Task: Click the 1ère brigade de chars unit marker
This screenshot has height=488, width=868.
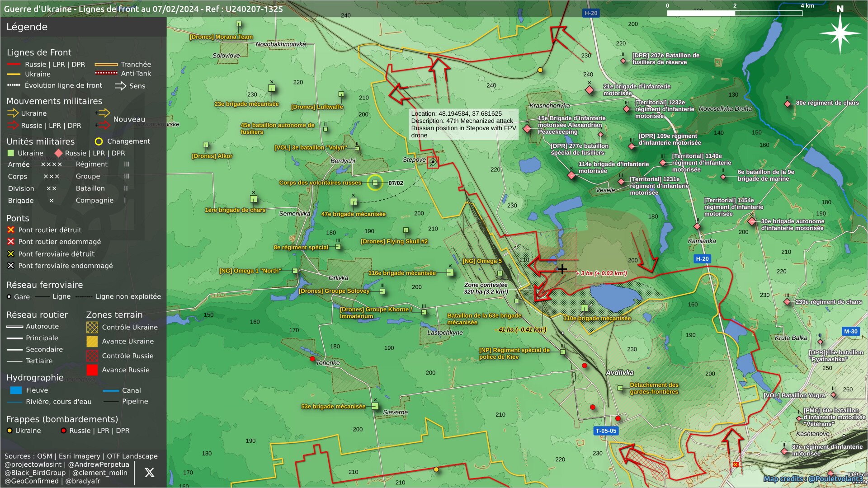Action: 254,199
